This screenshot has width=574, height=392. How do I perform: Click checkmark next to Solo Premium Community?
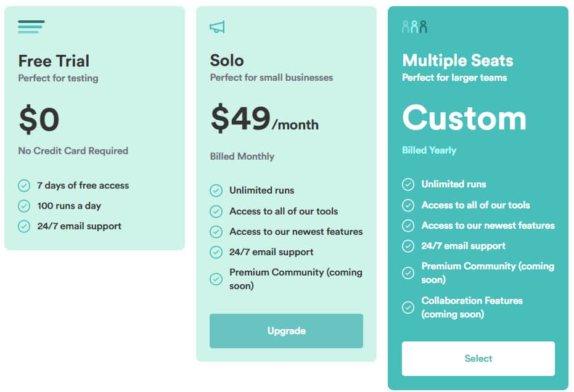pyautogui.click(x=216, y=279)
